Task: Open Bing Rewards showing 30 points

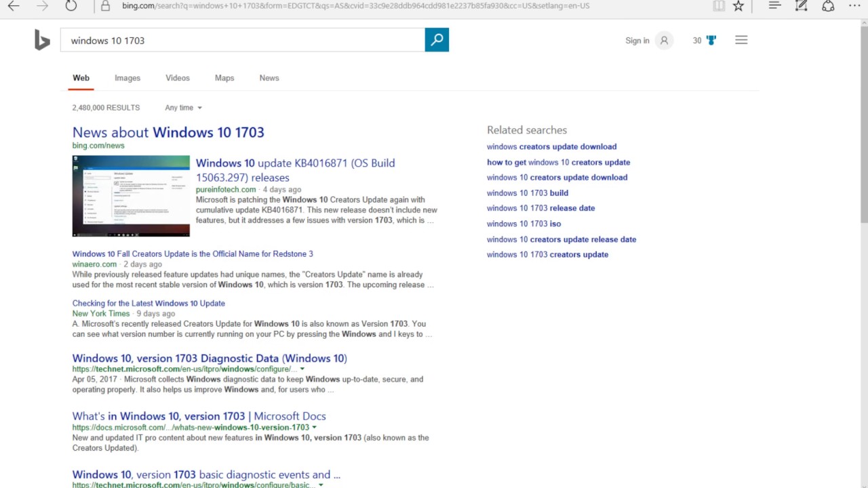Action: tap(704, 41)
